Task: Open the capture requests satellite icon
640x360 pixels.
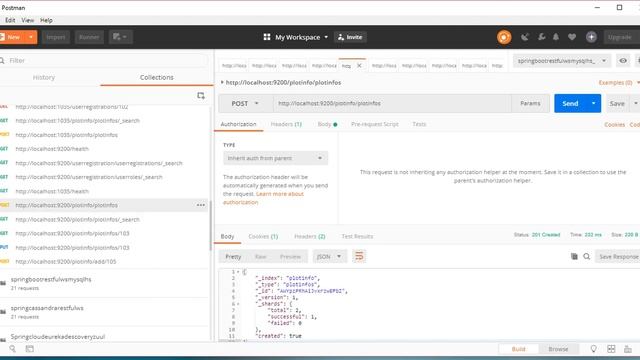Action: pyautogui.click(x=525, y=37)
